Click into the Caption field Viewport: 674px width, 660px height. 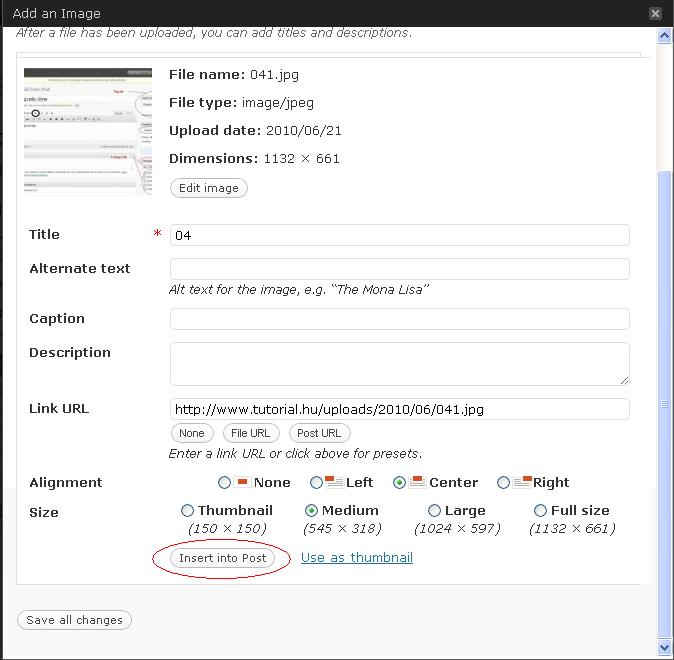399,319
